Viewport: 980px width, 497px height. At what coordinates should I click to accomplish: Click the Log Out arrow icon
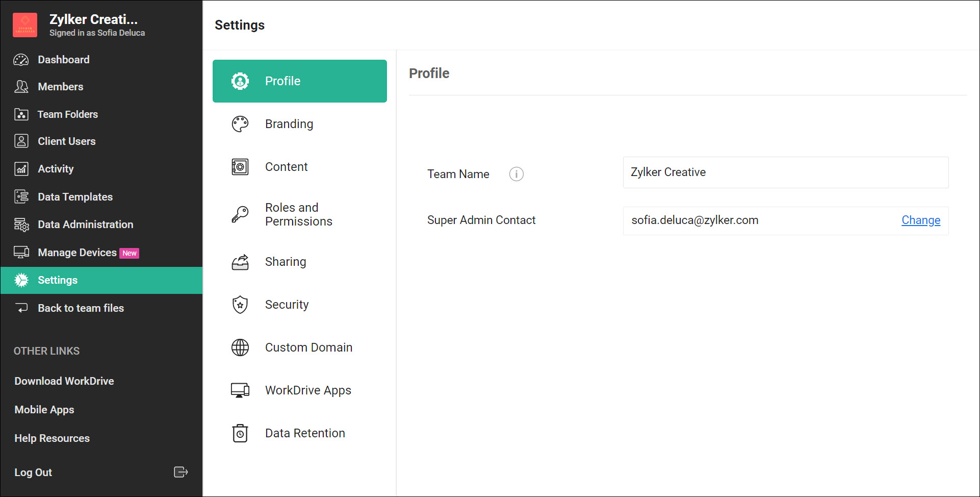tap(180, 472)
